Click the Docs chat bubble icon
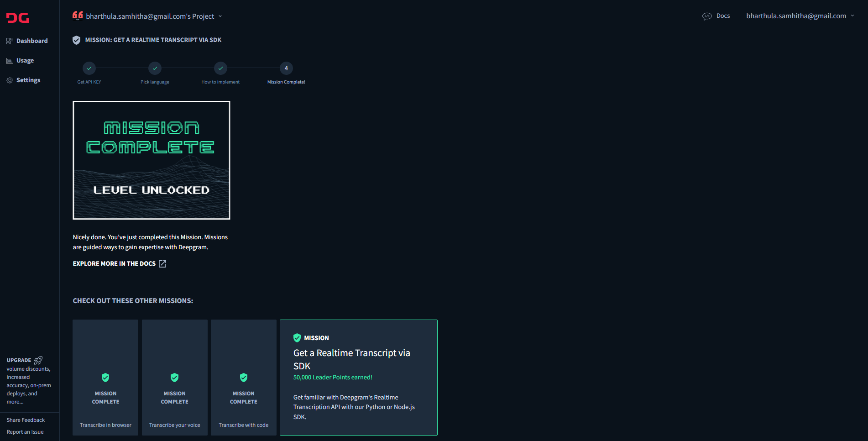The image size is (868, 441). coord(707,16)
